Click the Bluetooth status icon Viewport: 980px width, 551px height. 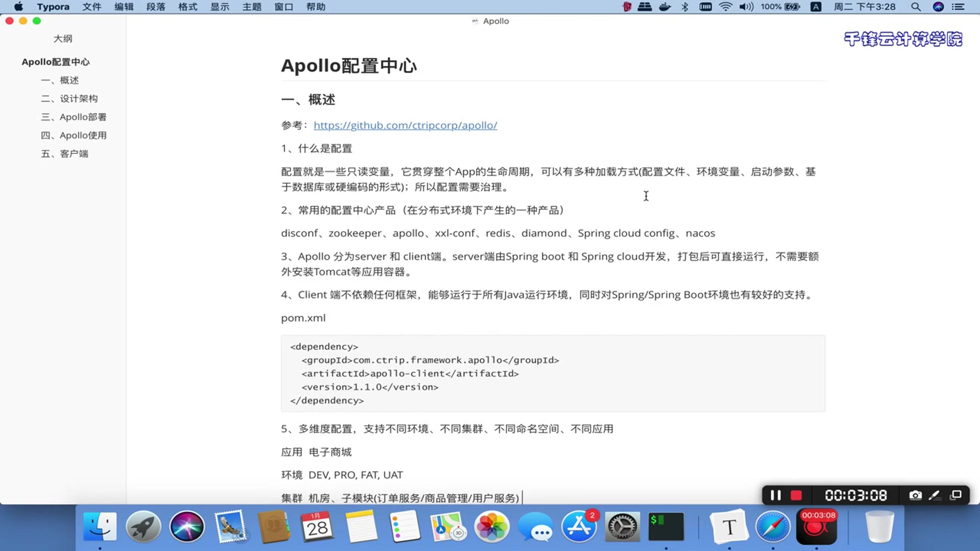685,7
